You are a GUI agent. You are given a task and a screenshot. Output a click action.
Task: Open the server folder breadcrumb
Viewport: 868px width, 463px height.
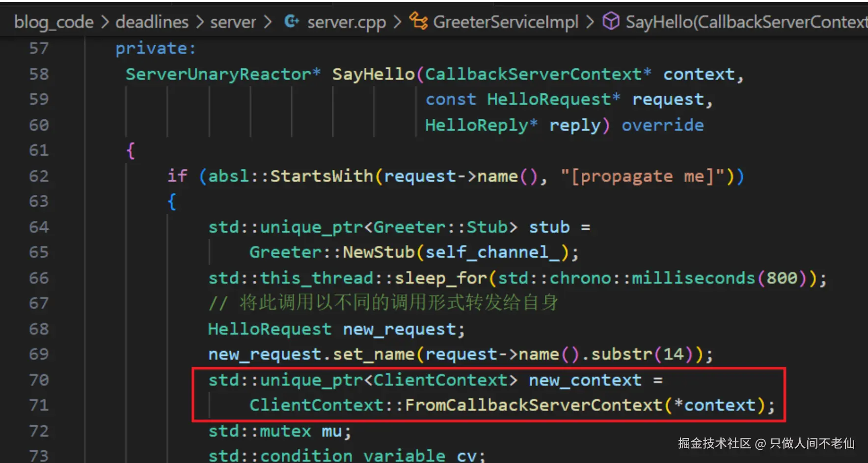[x=233, y=22]
